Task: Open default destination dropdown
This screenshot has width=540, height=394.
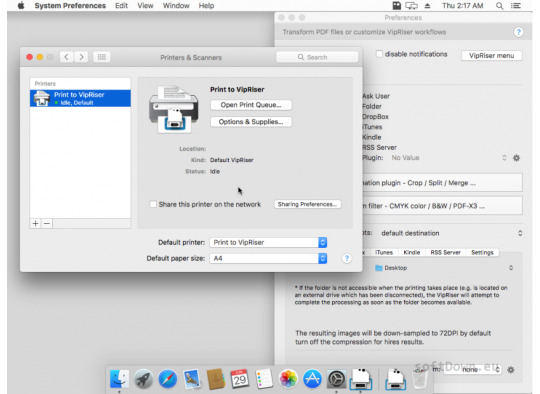Action: tap(451, 233)
